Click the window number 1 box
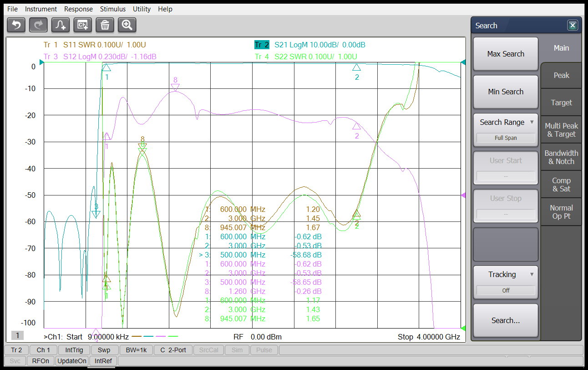The height and width of the screenshot is (370, 588). point(17,335)
